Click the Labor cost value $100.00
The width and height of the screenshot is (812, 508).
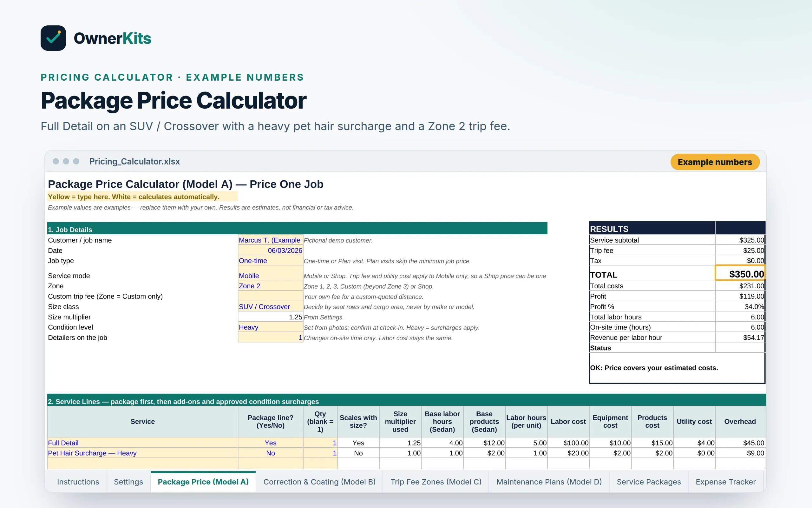568,443
